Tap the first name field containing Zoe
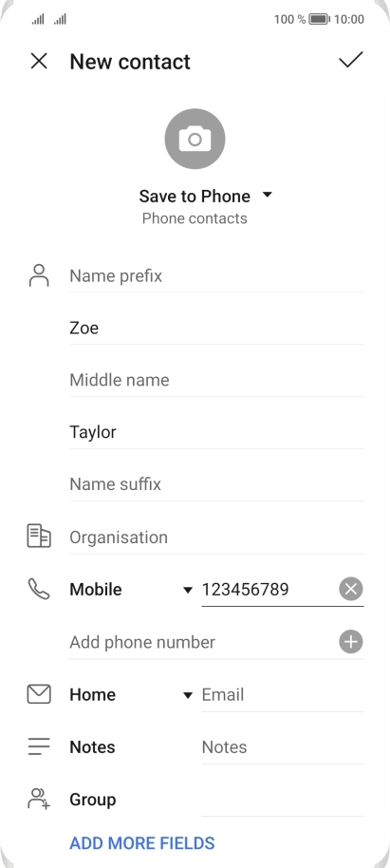Viewport: 390px width, 868px height. click(x=216, y=328)
